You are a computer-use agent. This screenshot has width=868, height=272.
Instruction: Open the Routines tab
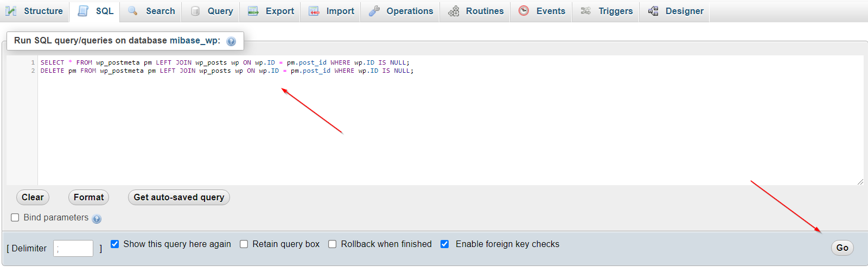click(x=475, y=11)
